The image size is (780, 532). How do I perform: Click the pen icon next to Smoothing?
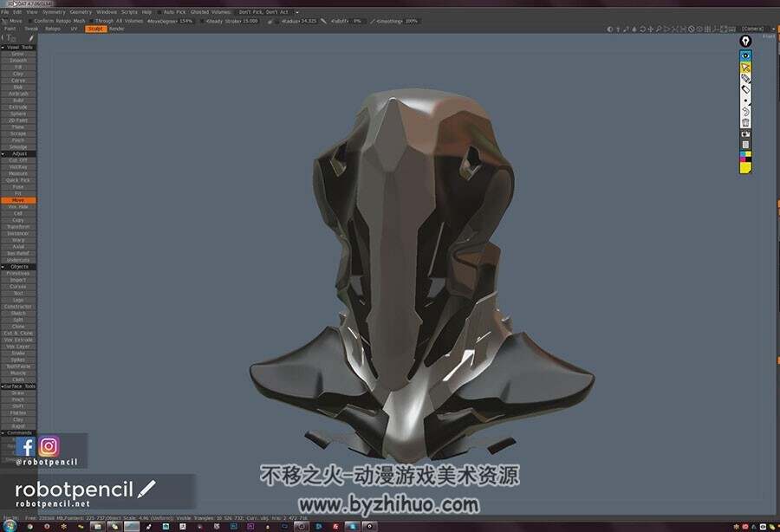373,21
